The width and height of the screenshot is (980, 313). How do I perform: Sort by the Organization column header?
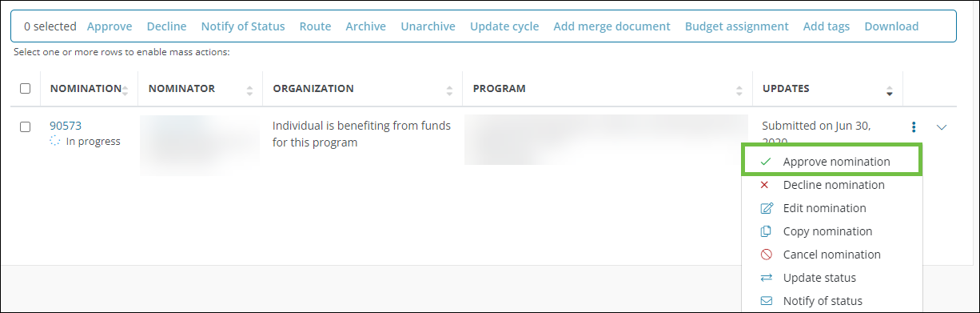[x=313, y=88]
